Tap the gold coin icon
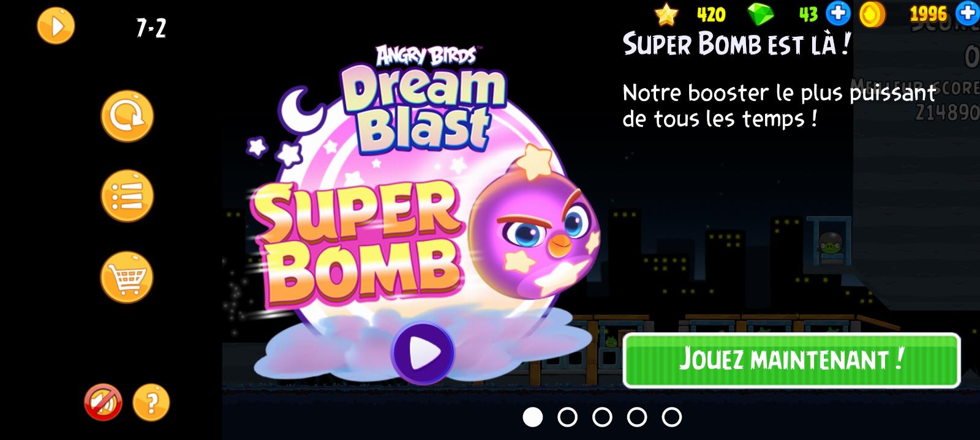 [x=872, y=14]
